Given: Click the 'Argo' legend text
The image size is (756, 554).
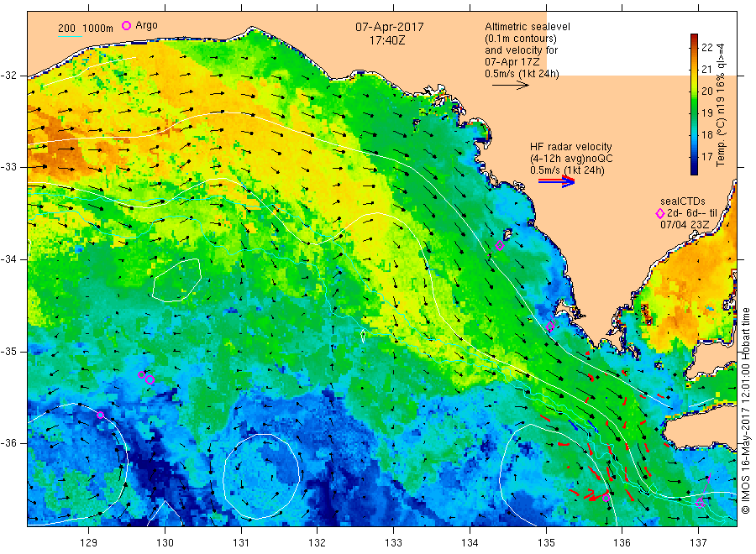Looking at the screenshot, I should coord(146,25).
